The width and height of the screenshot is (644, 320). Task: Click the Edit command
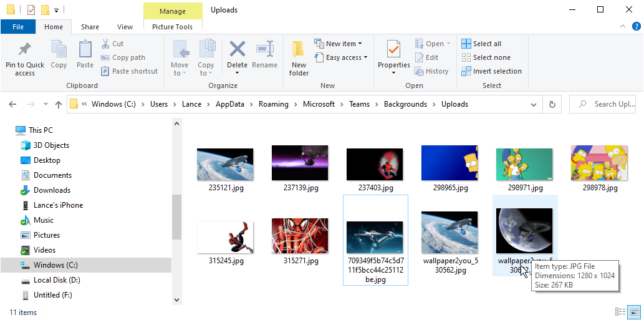tap(426, 57)
